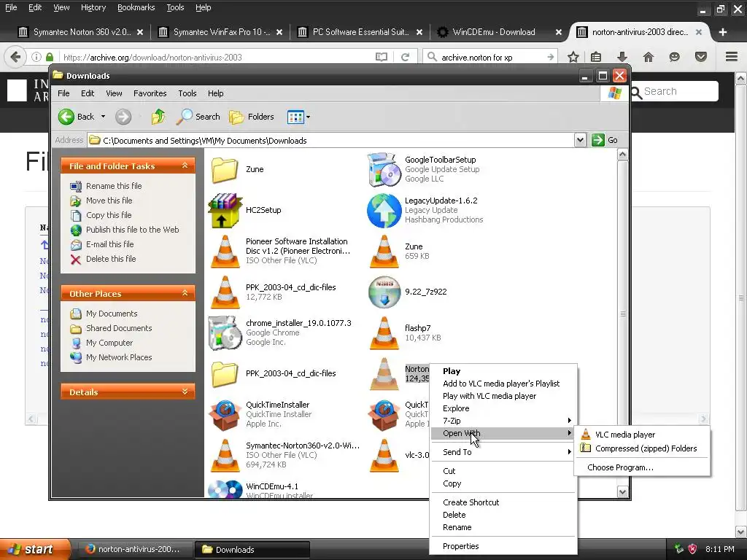Collapse the File and Folder Tasks panel

coord(185,166)
